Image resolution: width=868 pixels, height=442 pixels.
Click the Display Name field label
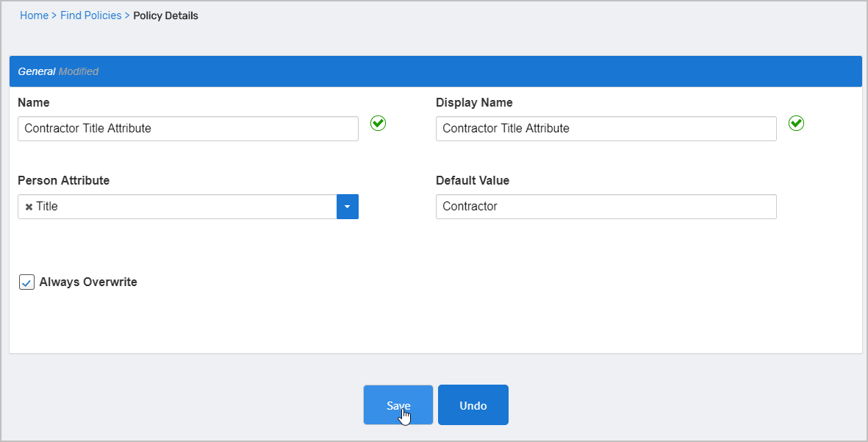[x=474, y=102]
